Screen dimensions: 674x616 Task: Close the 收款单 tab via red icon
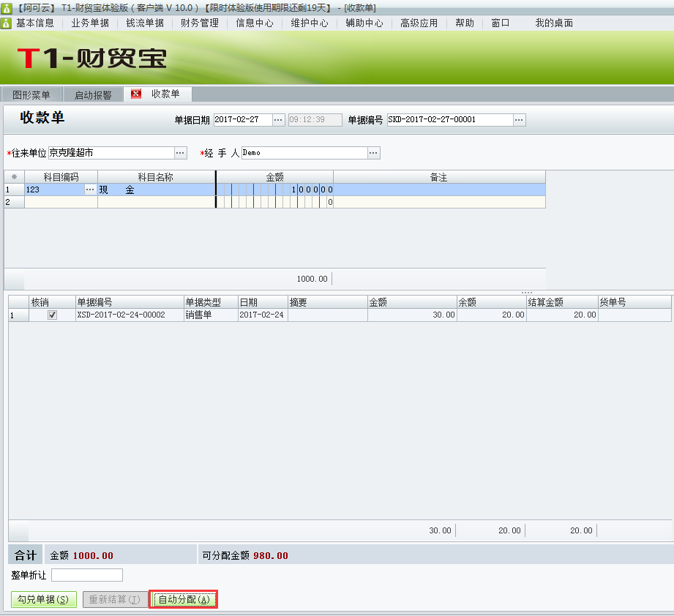[135, 94]
